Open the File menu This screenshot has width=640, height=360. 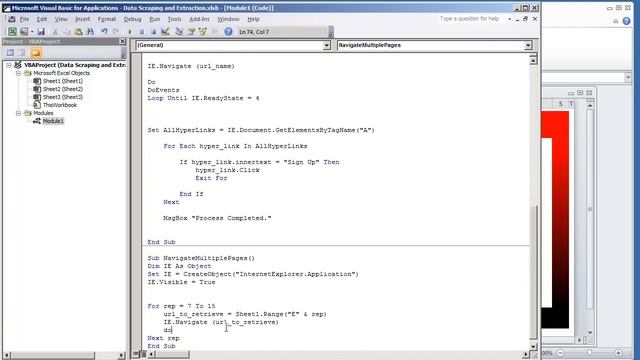point(24,19)
